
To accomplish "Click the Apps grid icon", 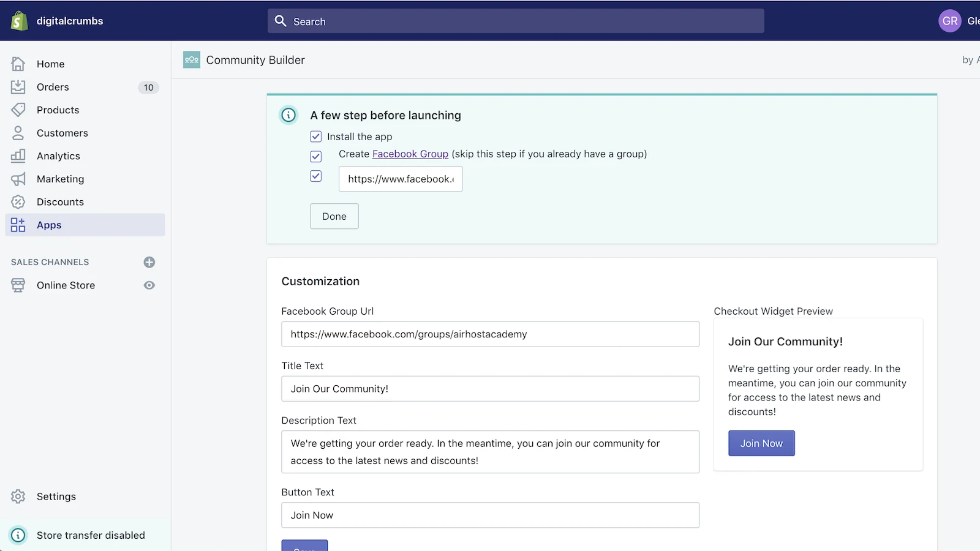I will click(18, 225).
